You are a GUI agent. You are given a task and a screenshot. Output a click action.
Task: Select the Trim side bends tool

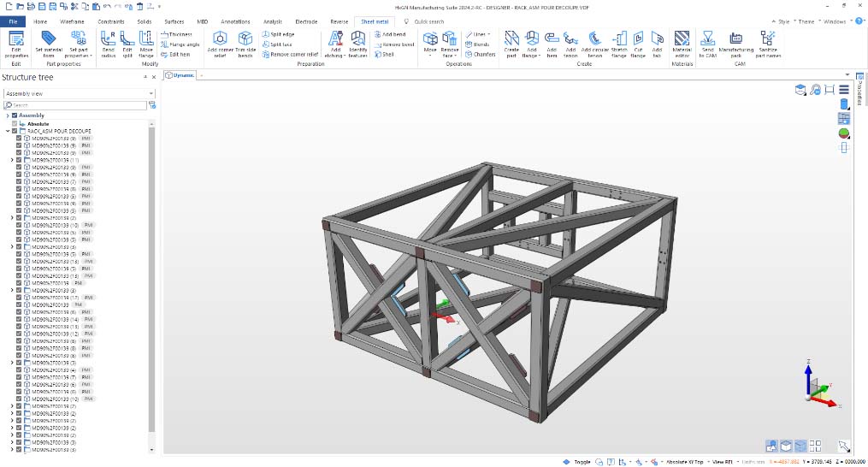[245, 44]
